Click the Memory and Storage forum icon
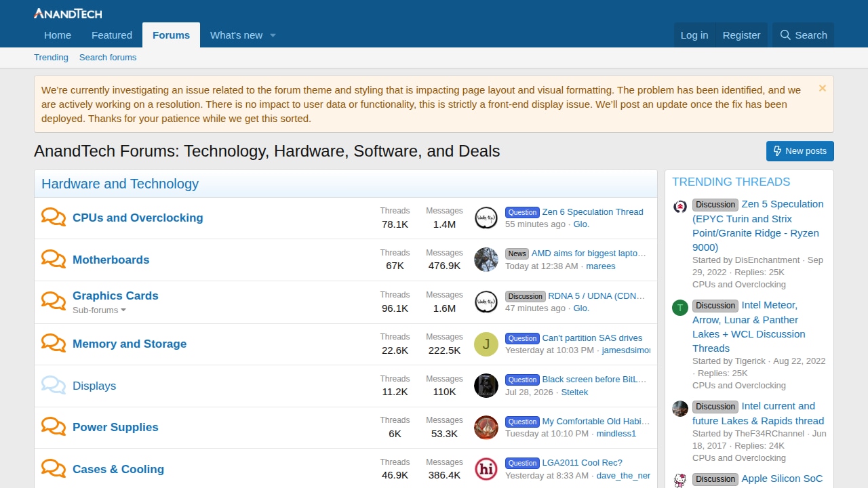The width and height of the screenshot is (868, 488). tap(54, 343)
